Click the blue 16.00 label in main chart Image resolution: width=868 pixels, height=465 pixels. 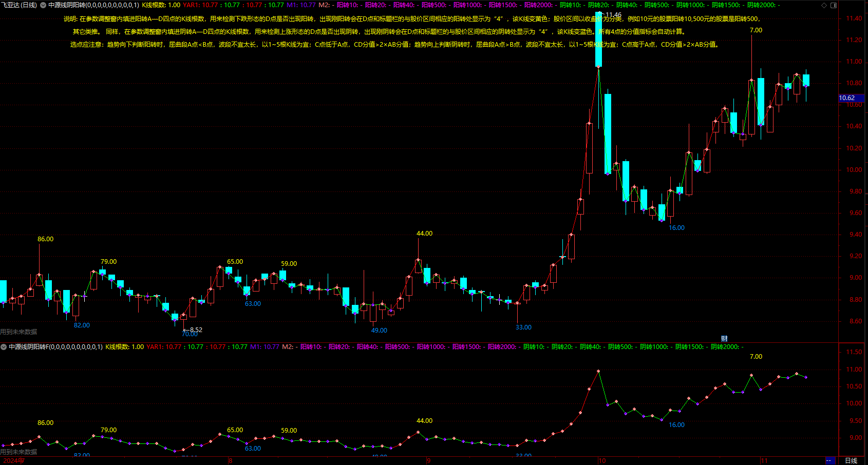pyautogui.click(x=676, y=228)
